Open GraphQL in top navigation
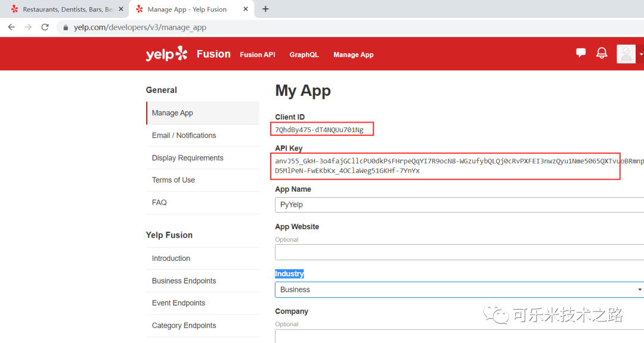Viewport: 644px width, 343px height. click(304, 55)
